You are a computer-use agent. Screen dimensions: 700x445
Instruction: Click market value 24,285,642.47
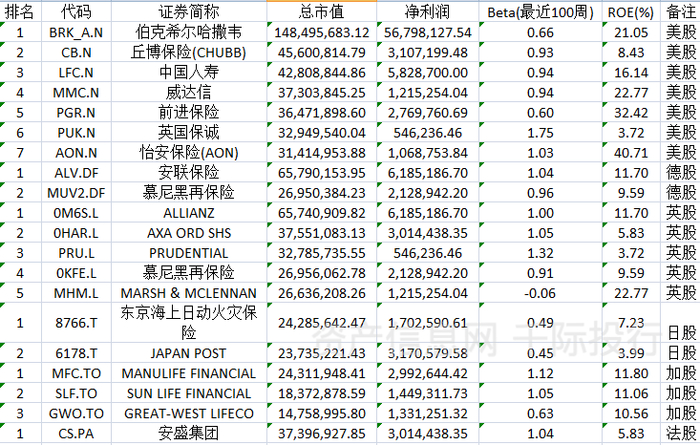coord(321,323)
